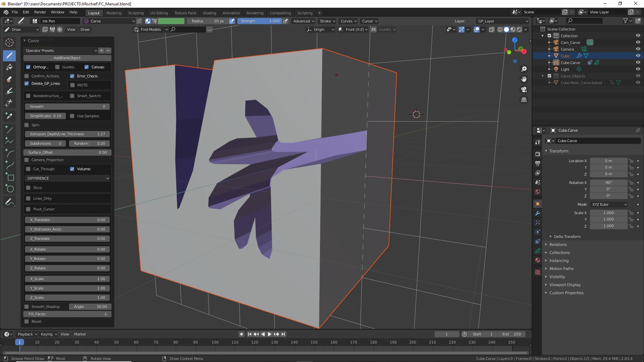Open the Render menu
Image resolution: width=644 pixels, height=362 pixels.
point(40,12)
